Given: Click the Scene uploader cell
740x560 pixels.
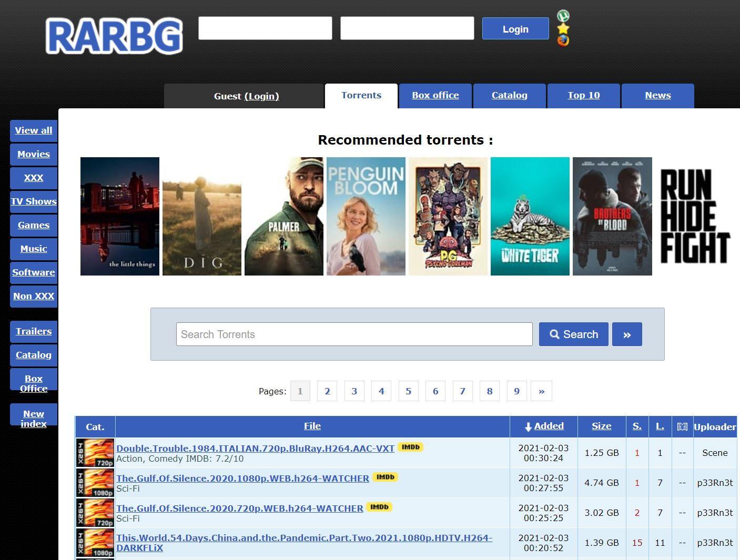Looking at the screenshot, I should coord(715,453).
